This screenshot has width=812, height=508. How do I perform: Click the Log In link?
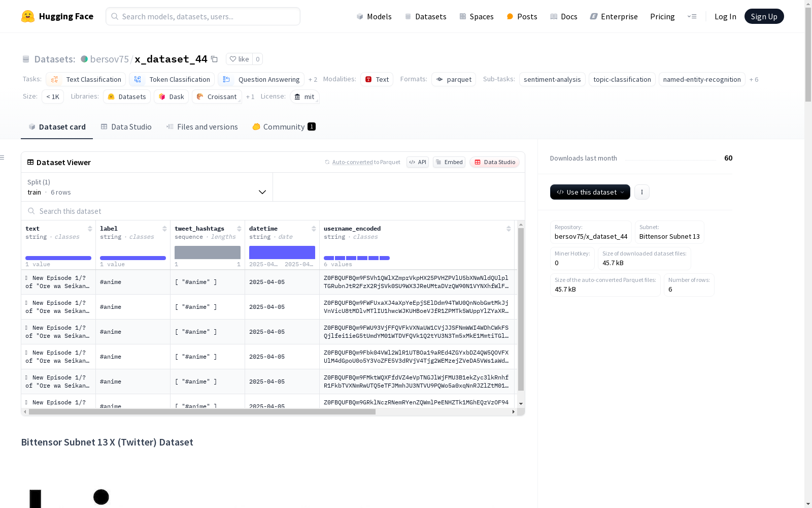click(725, 16)
